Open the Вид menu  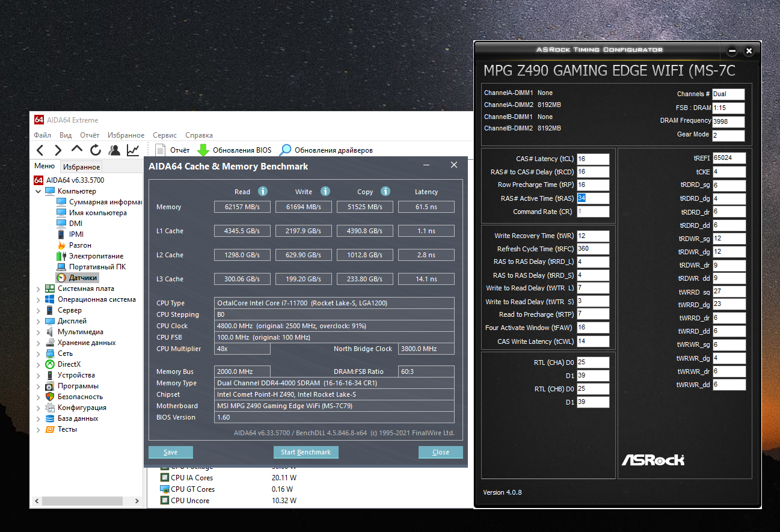coord(66,135)
